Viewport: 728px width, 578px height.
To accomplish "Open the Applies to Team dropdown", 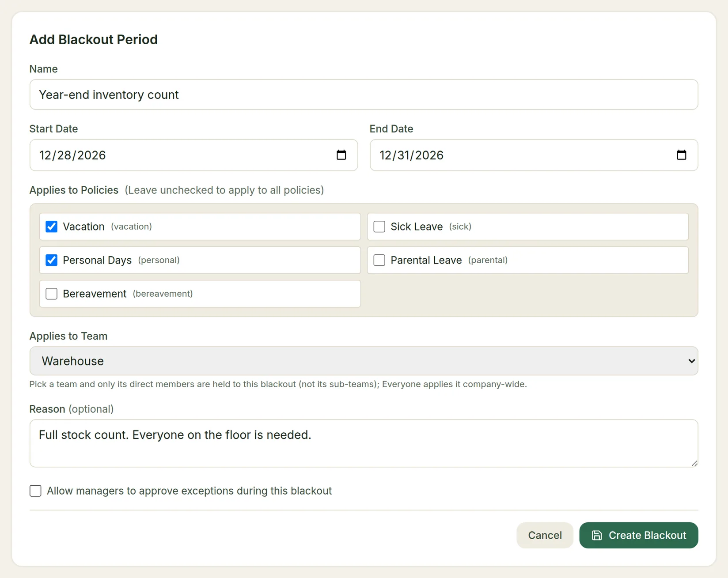I will point(364,361).
